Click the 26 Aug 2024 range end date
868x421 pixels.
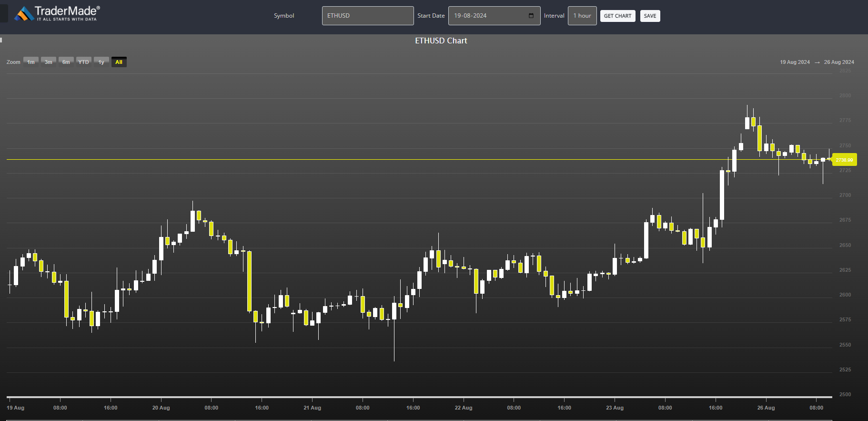839,62
